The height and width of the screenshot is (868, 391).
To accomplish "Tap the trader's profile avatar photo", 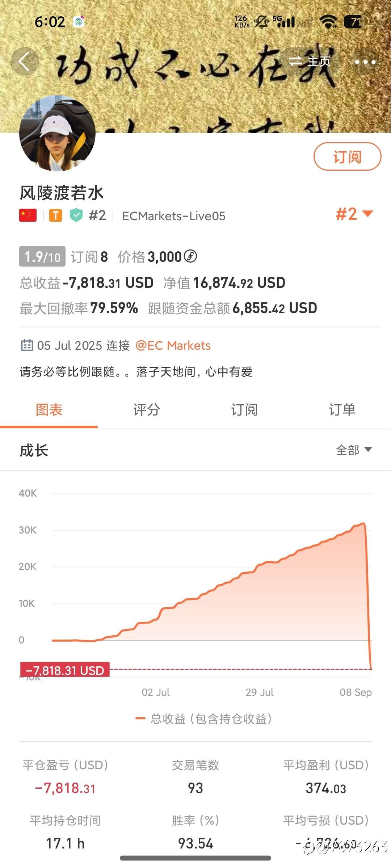I will (57, 133).
